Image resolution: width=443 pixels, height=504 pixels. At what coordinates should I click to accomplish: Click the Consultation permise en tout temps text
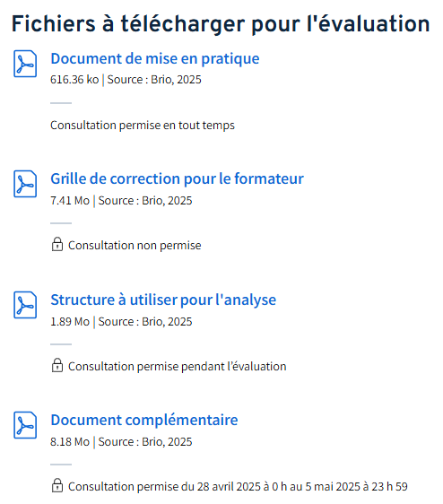[143, 126]
